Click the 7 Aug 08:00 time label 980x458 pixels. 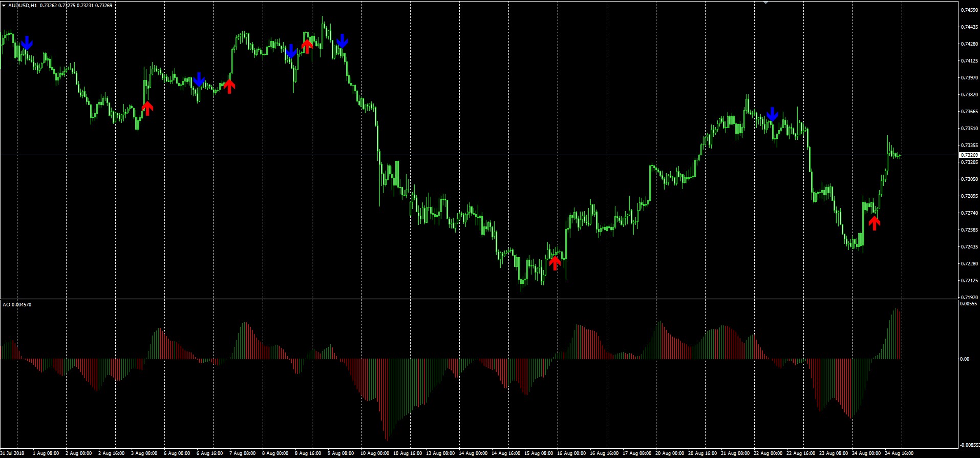(242, 453)
